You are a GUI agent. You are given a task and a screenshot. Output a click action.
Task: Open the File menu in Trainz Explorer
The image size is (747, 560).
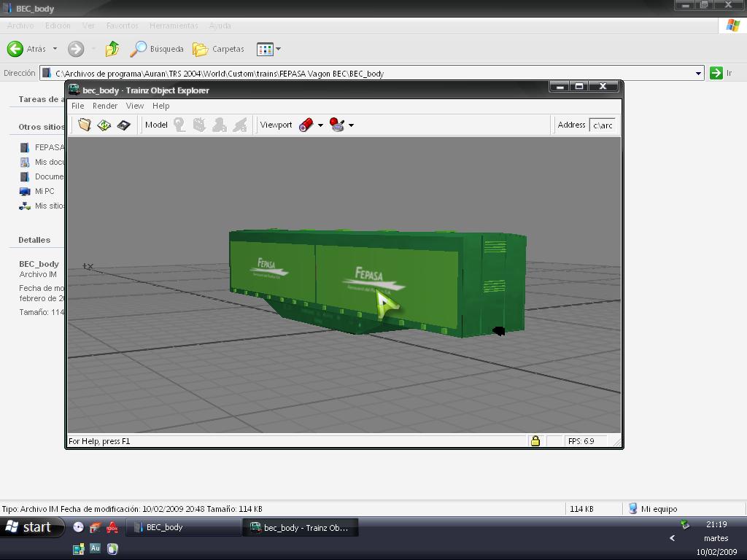click(x=77, y=106)
